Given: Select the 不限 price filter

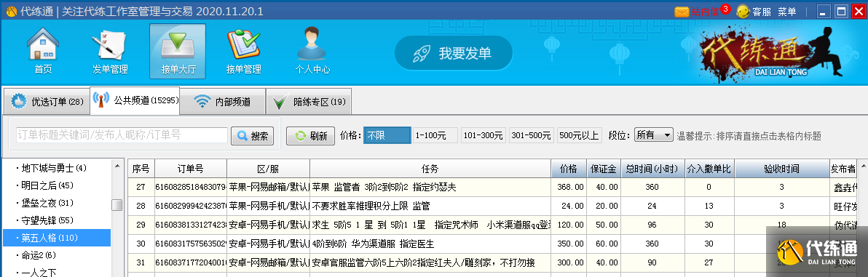Looking at the screenshot, I should pos(387,135).
